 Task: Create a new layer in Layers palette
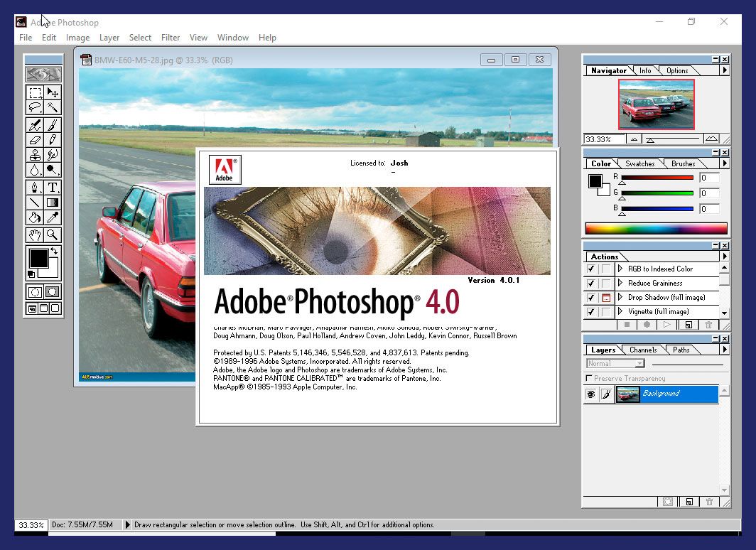point(689,502)
